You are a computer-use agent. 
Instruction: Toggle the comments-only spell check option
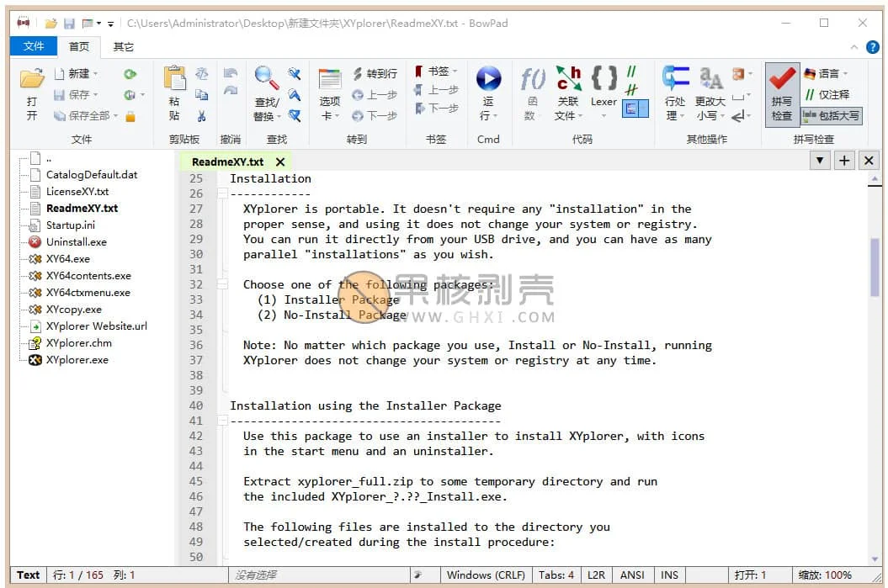pyautogui.click(x=827, y=95)
